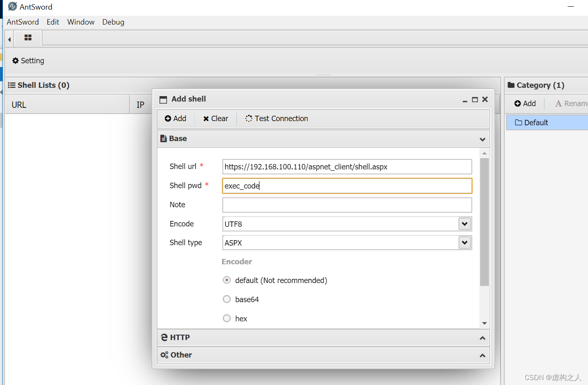Click the HTTP section header
Viewport: 588px width, 385px height.
(323, 338)
